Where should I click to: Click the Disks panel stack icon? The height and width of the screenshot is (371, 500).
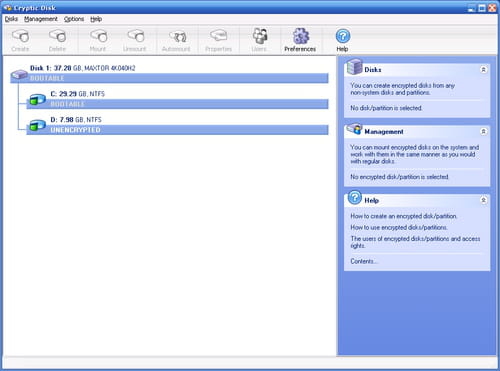354,66
